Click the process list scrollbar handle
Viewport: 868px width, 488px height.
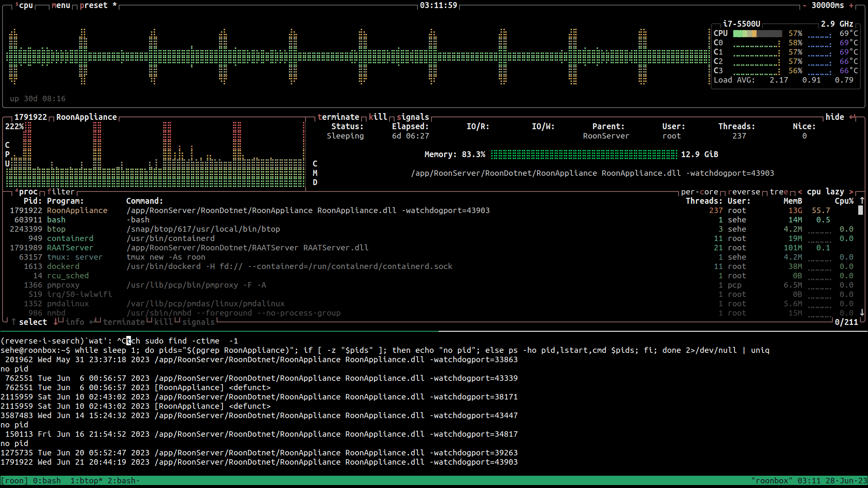click(860, 210)
